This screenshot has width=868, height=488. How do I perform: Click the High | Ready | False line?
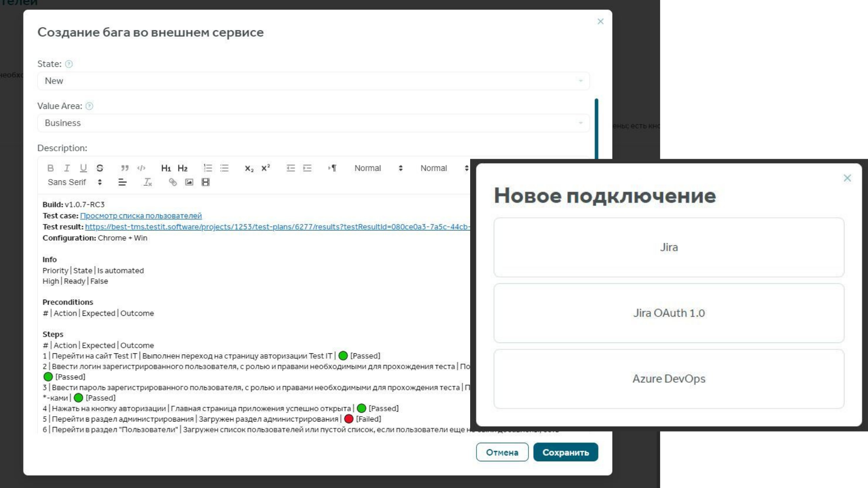(75, 281)
